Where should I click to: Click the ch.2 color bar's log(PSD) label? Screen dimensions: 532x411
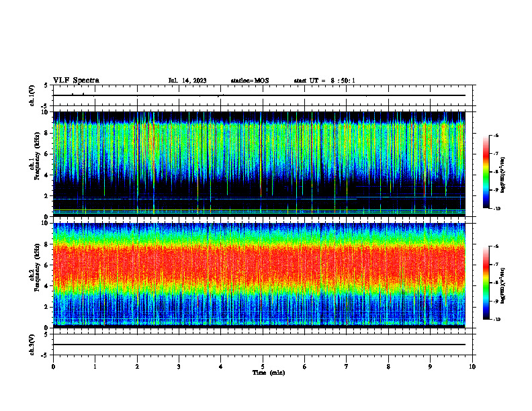click(x=502, y=285)
